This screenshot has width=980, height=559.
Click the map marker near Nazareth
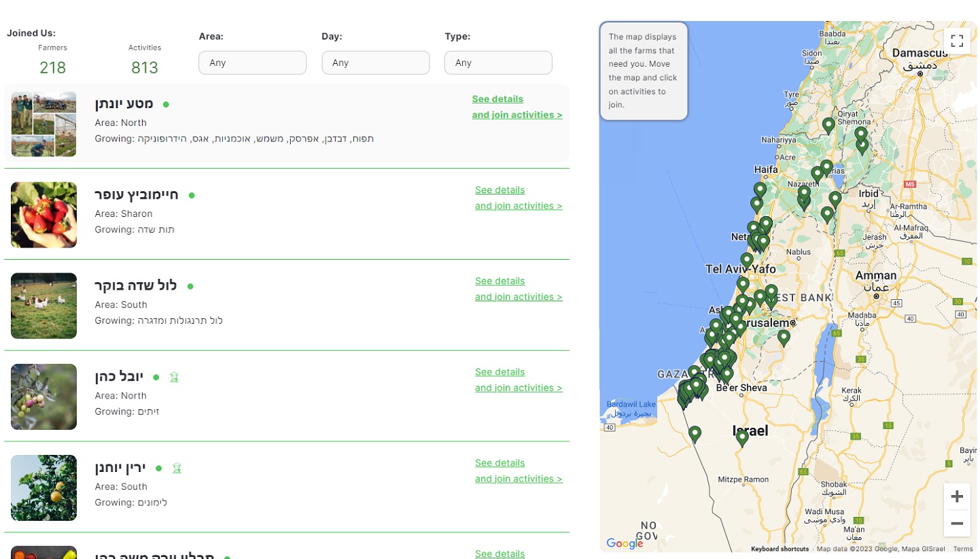805,194
